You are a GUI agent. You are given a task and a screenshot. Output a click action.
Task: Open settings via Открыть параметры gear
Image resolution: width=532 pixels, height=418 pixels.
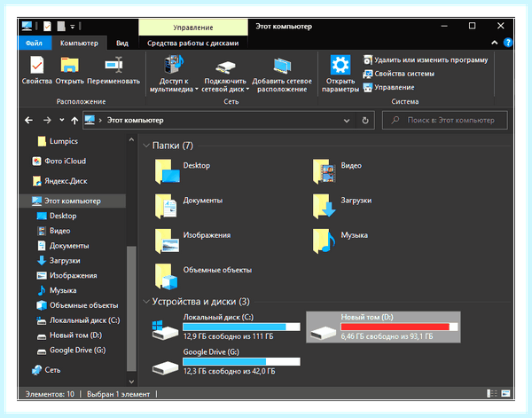[340, 74]
